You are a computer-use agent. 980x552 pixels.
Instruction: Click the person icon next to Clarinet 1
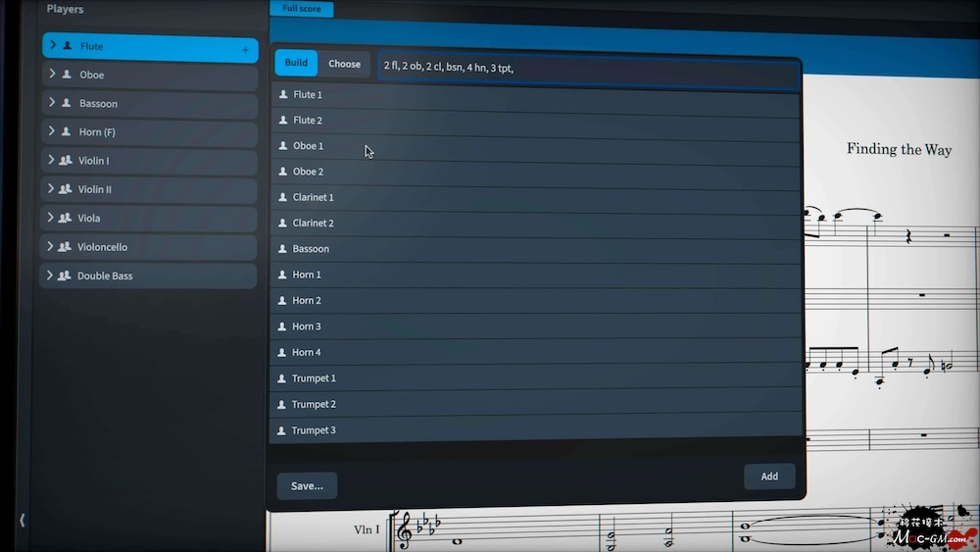283,197
